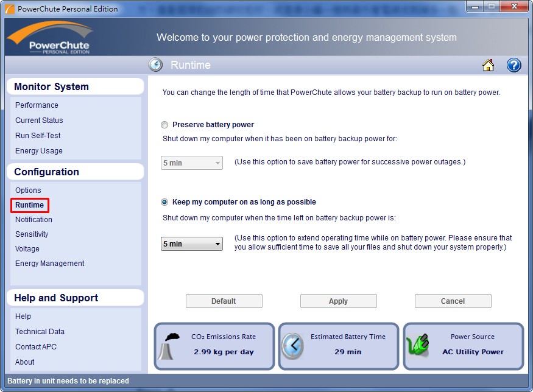This screenshot has height=392, width=533.
Task: Select Keep my computer on as long as possible
Action: [164, 202]
